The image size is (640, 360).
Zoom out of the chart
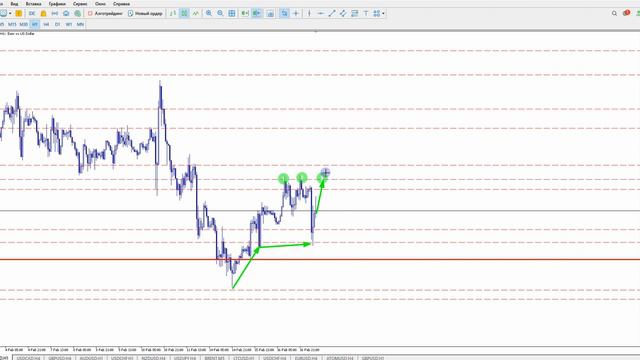[x=220, y=13]
